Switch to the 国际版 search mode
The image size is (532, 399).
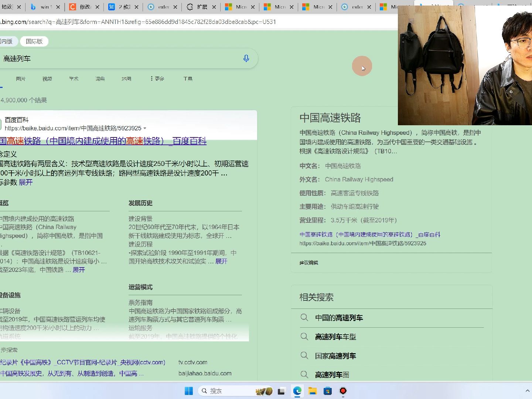point(34,41)
